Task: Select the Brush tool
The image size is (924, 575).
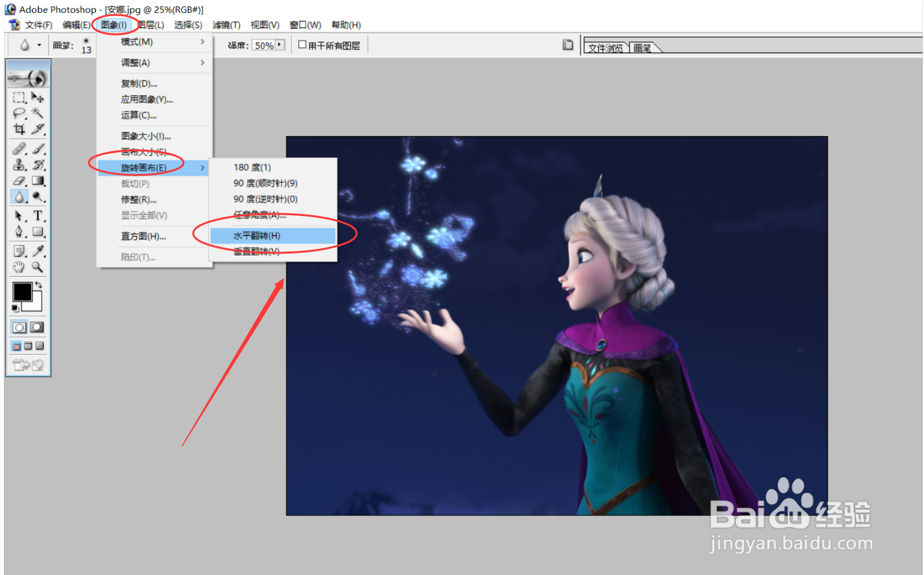Action: point(38,148)
